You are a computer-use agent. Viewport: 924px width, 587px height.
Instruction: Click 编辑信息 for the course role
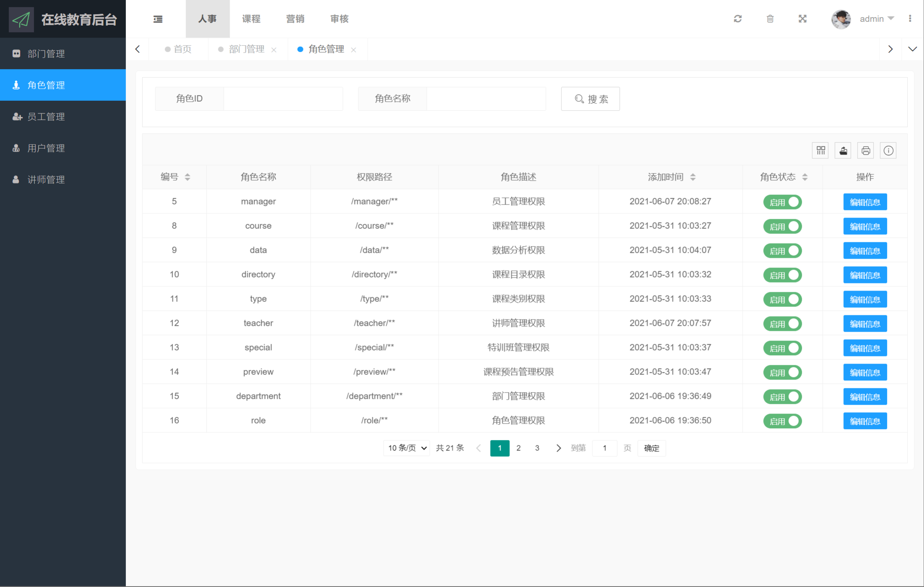[865, 226]
